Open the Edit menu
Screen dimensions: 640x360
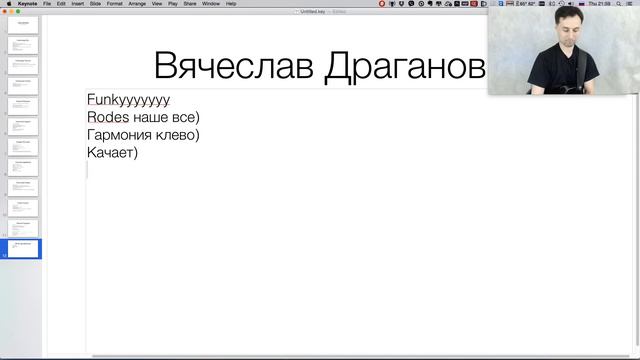click(61, 3)
